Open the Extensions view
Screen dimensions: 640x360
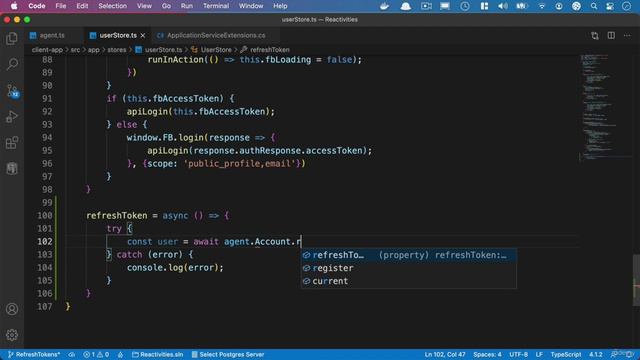pyautogui.click(x=12, y=143)
